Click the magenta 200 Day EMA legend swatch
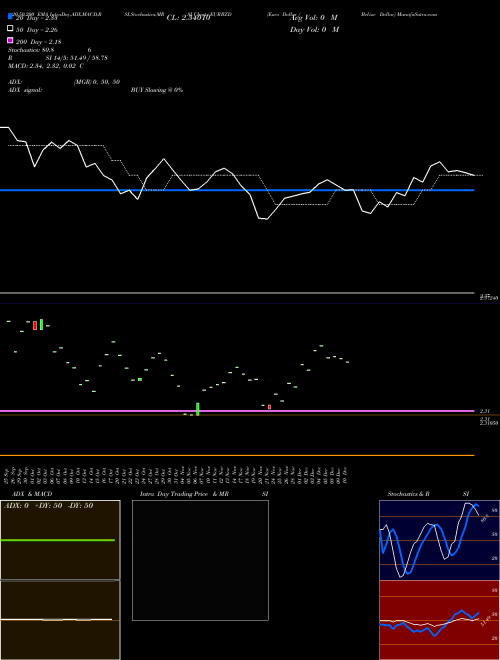Viewport: 500px width, 660px height. 10,40
